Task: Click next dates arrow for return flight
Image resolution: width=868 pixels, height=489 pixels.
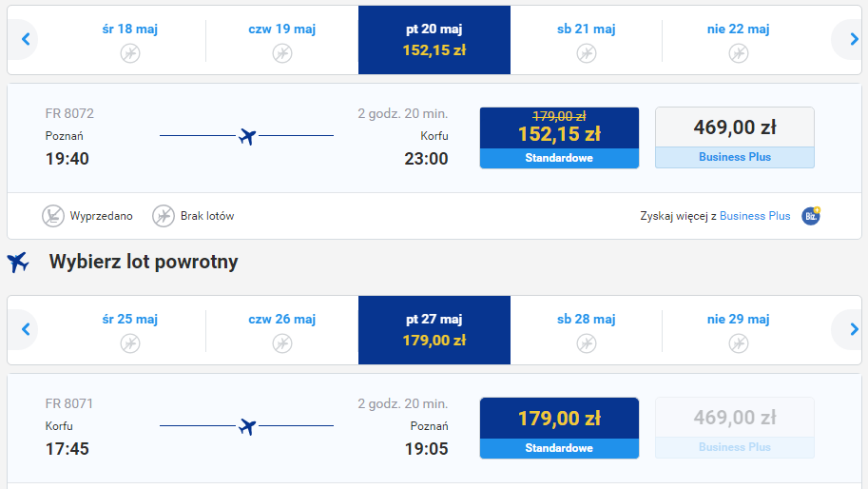Action: click(849, 330)
